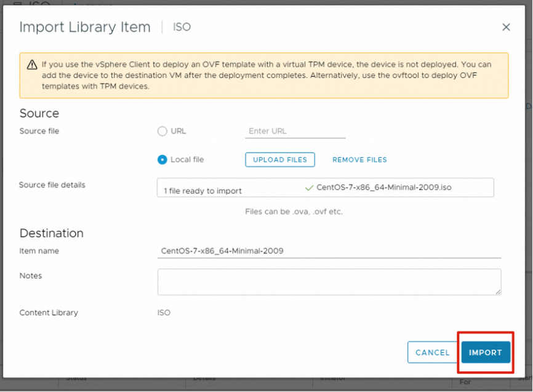This screenshot has width=533, height=392.
Task: Click the Item name input field
Action: 329,251
